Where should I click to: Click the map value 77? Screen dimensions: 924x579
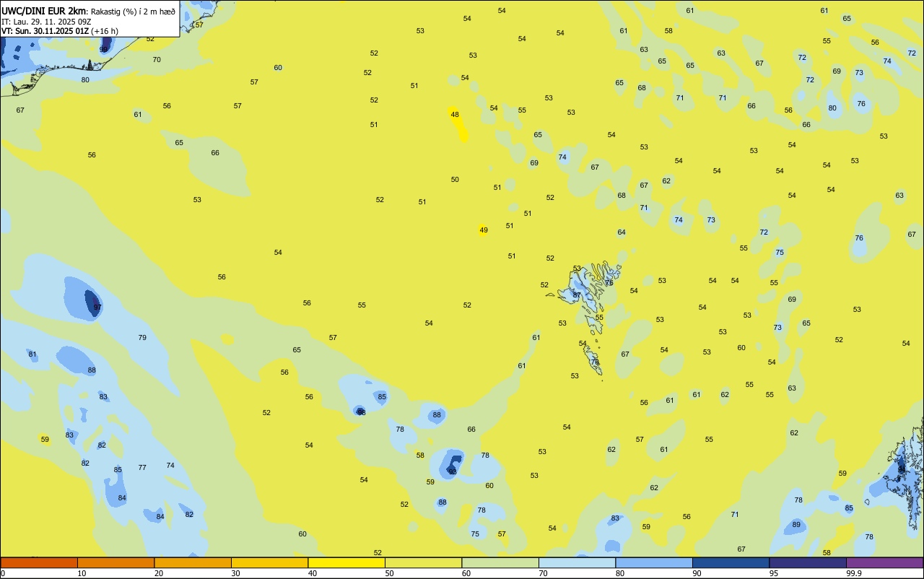click(x=142, y=468)
